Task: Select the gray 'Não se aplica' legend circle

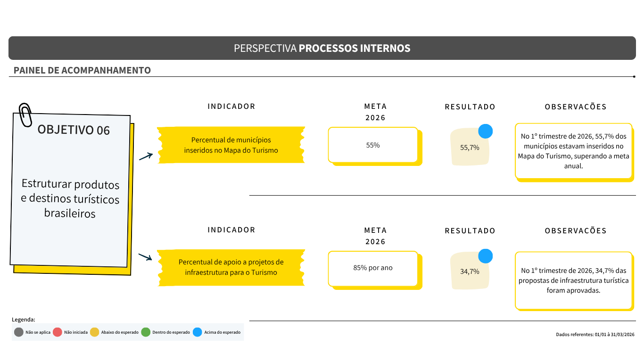Action: coord(18,332)
